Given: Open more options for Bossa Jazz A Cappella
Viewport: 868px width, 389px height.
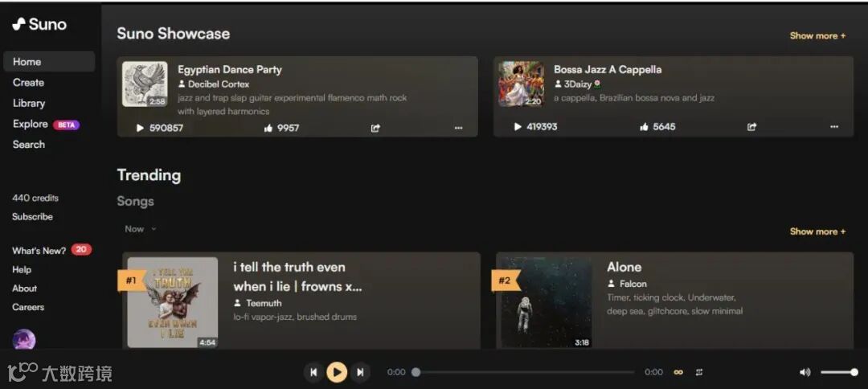Looking at the screenshot, I should (834, 127).
